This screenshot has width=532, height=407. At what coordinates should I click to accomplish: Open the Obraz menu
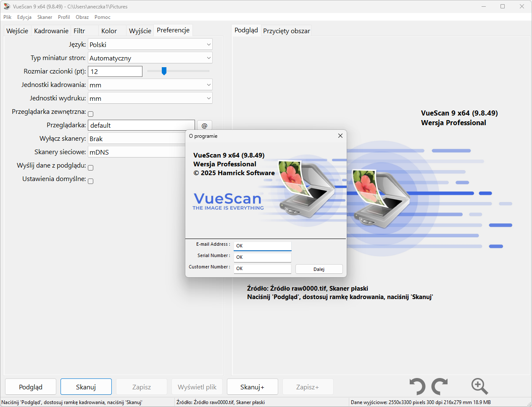click(82, 17)
